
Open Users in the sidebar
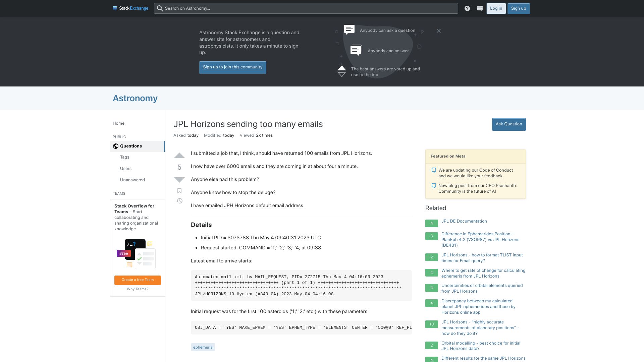pyautogui.click(x=126, y=169)
